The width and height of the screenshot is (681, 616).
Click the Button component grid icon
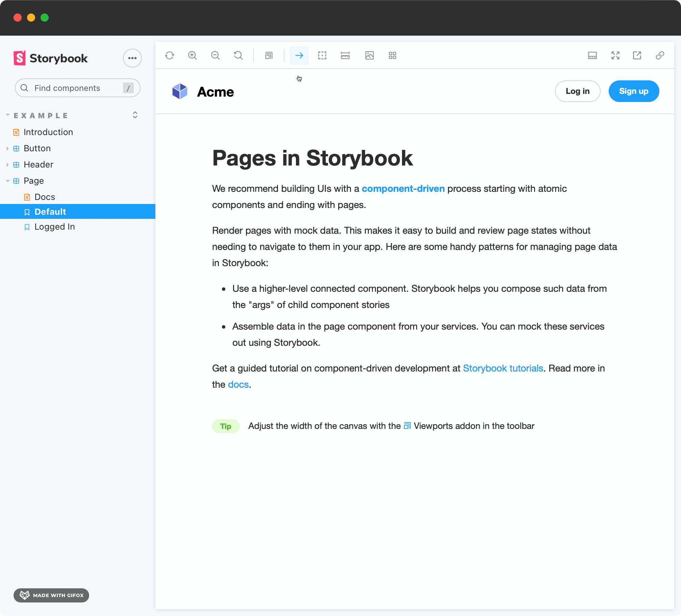(x=16, y=148)
